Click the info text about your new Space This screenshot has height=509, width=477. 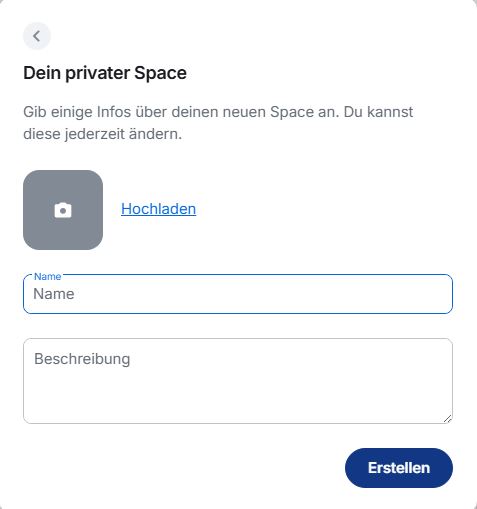click(218, 123)
